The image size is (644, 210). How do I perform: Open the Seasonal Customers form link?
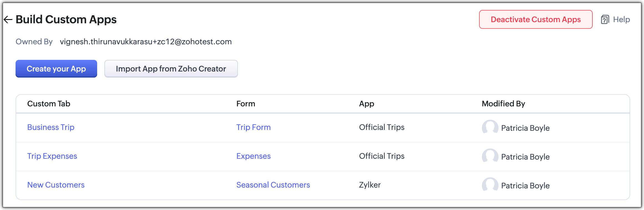pyautogui.click(x=273, y=185)
